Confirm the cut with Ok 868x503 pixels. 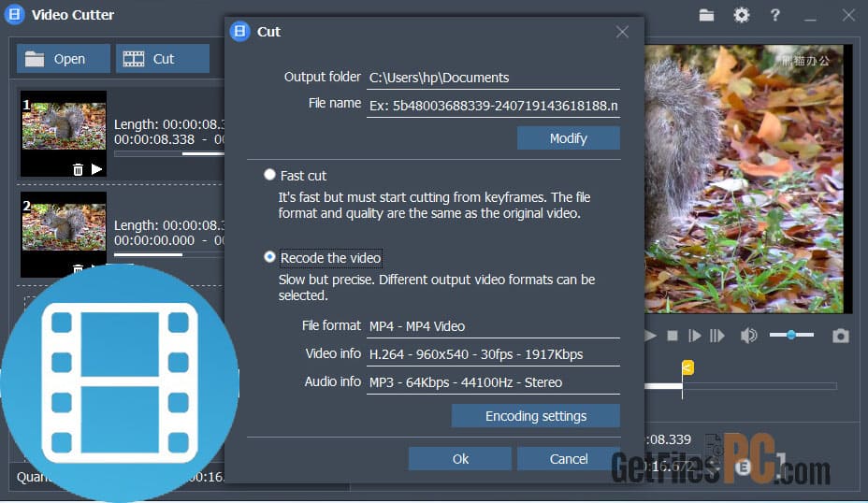(x=460, y=459)
